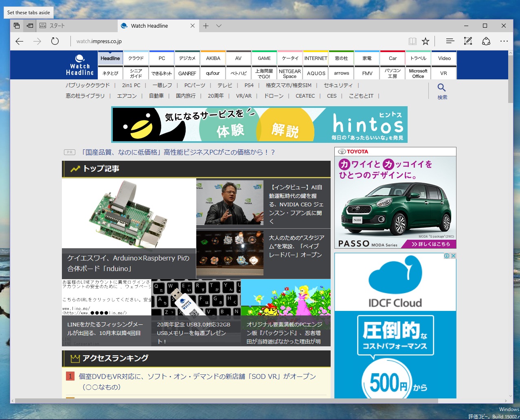This screenshot has width=520, height=420.
Task: Open the GANREF sub-site link
Action: [187, 73]
